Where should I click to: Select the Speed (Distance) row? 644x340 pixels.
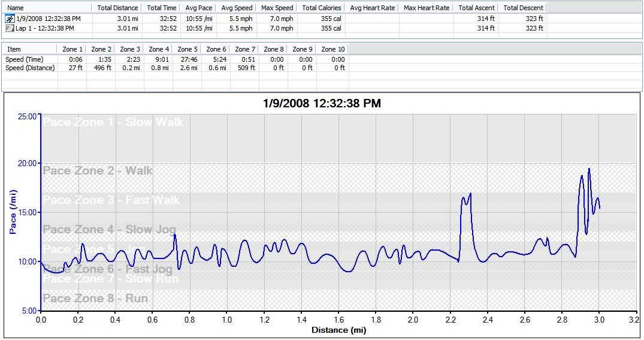(30, 68)
